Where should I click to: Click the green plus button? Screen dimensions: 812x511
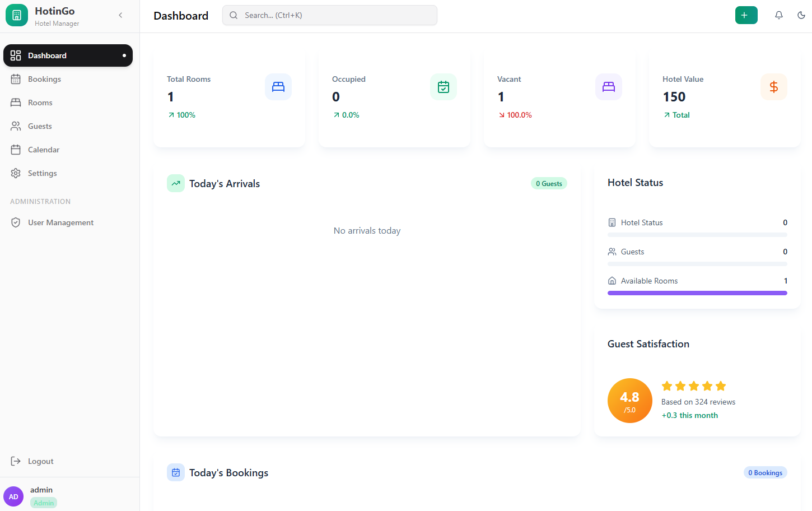click(x=746, y=15)
